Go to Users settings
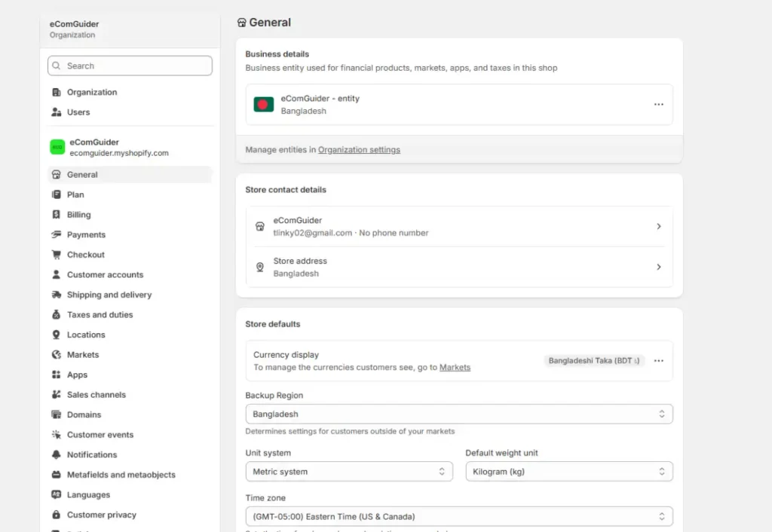 (x=78, y=112)
